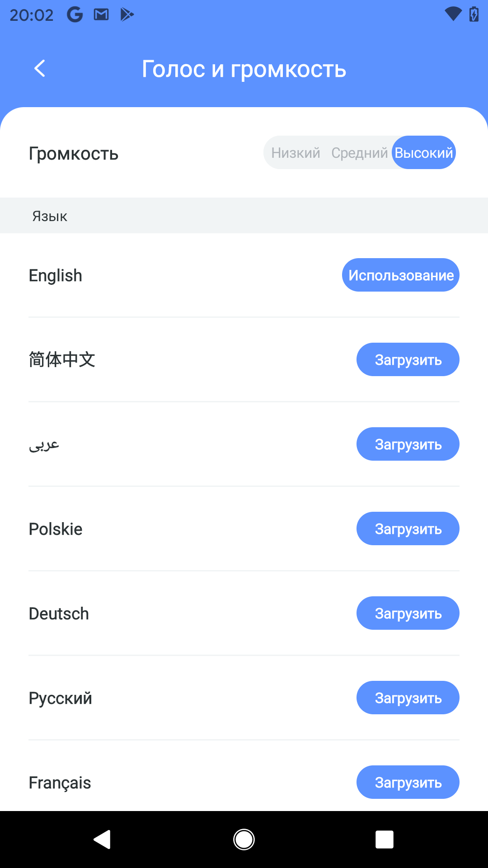This screenshot has height=868, width=488.
Task: Download the Arabic voice pack
Action: (x=408, y=444)
